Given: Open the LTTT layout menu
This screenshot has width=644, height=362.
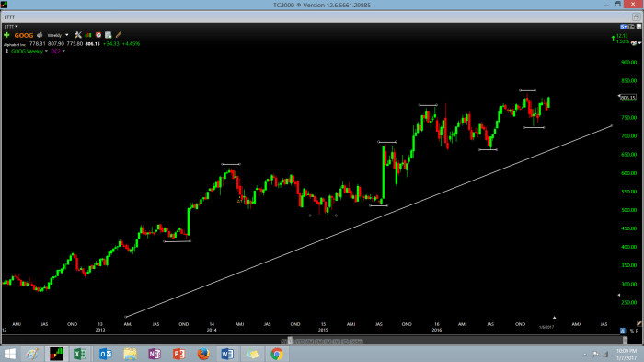Looking at the screenshot, I should [11, 27].
